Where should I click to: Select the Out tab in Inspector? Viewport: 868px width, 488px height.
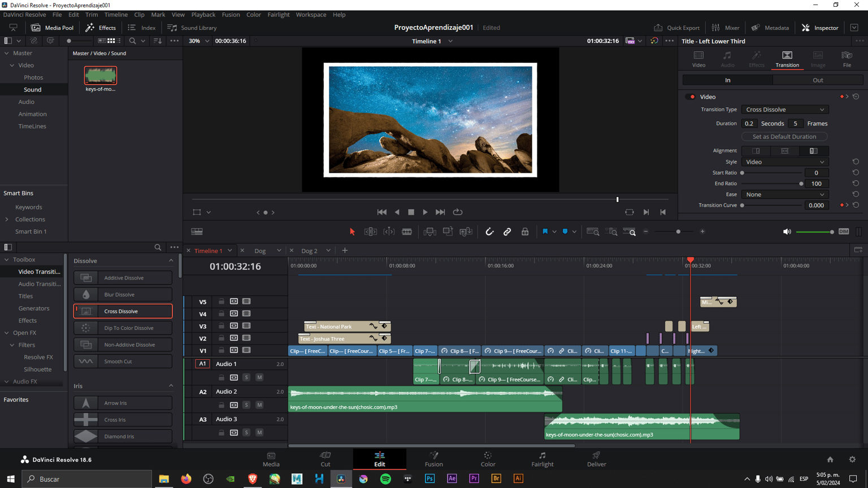[x=818, y=80]
